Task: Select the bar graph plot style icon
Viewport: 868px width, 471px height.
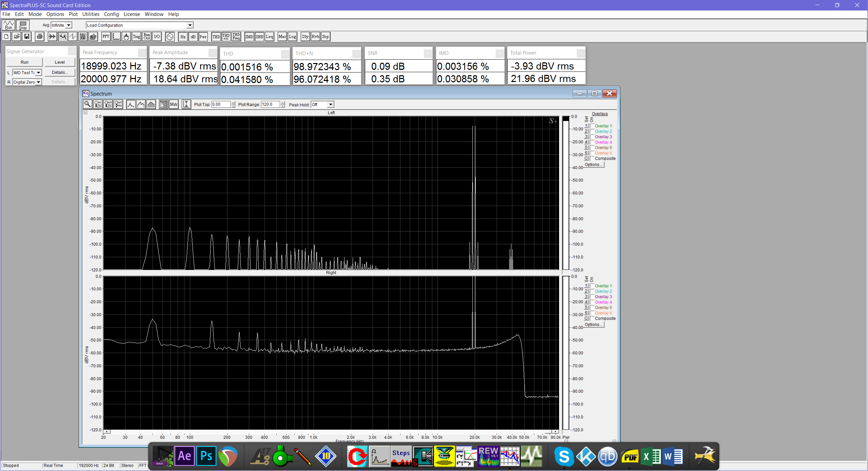Action: pyautogui.click(x=151, y=104)
